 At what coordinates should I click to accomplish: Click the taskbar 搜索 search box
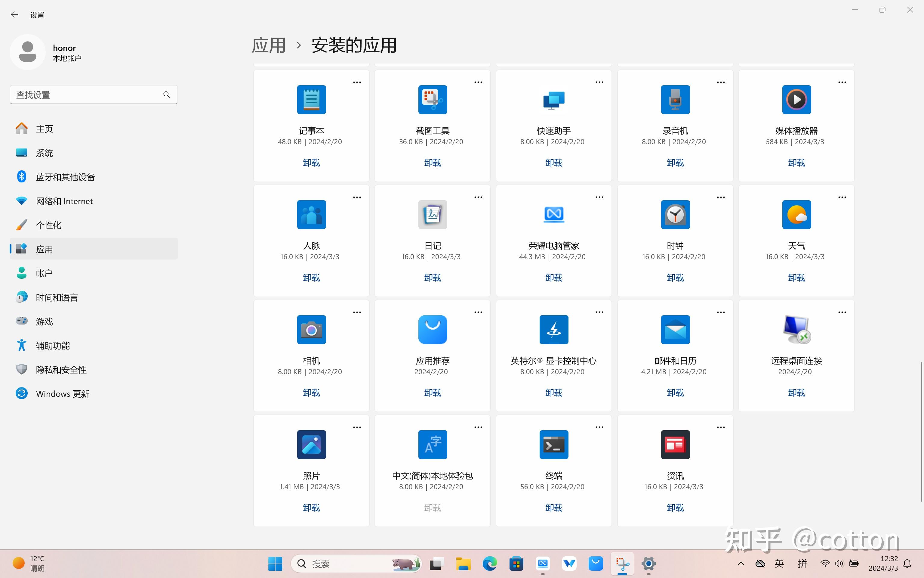[x=356, y=564]
